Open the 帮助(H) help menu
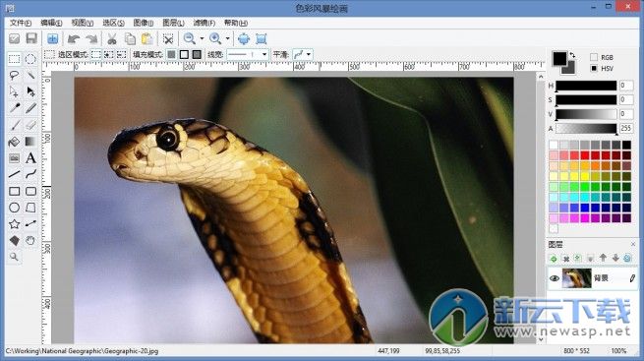The image size is (644, 361). pyautogui.click(x=235, y=23)
